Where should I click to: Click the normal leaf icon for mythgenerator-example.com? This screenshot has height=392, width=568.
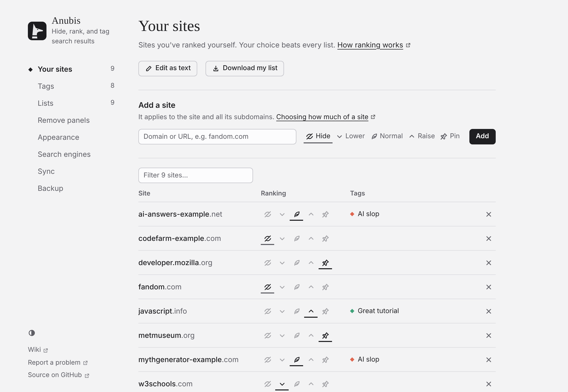tap(296, 360)
